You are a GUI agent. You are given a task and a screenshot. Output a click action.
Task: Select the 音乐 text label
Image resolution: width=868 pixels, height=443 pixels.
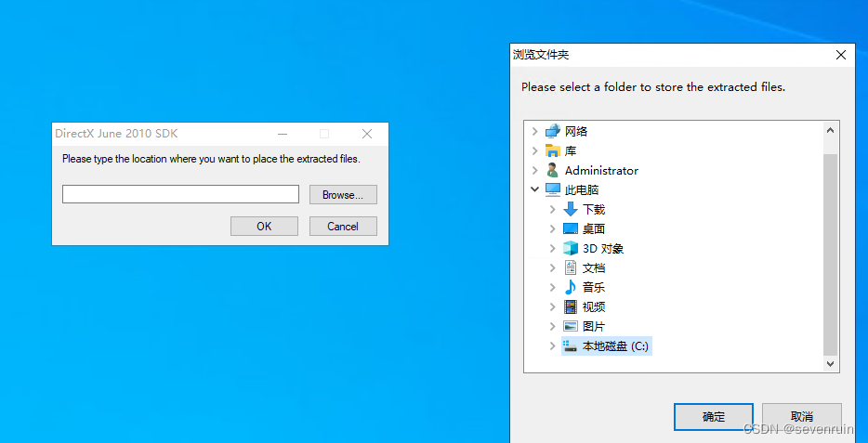pyautogui.click(x=594, y=287)
